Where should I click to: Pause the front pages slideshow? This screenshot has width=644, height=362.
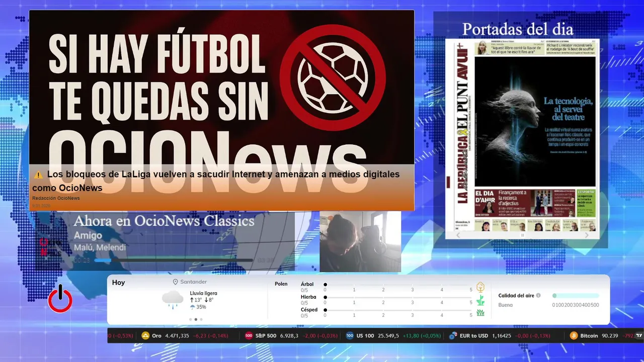tap(522, 235)
